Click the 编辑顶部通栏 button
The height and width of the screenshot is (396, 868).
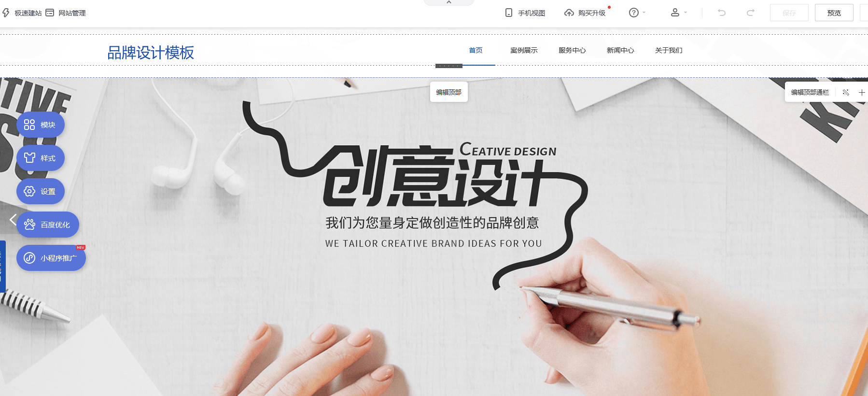click(x=810, y=92)
